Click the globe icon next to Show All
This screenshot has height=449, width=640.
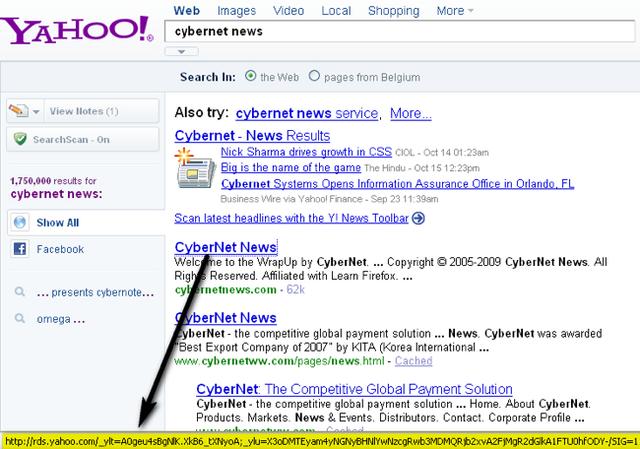pyautogui.click(x=20, y=222)
